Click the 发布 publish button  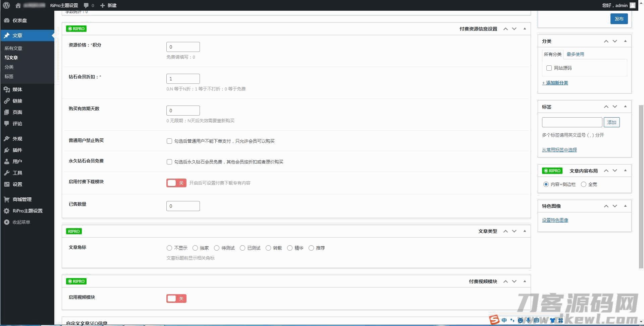[x=619, y=19]
